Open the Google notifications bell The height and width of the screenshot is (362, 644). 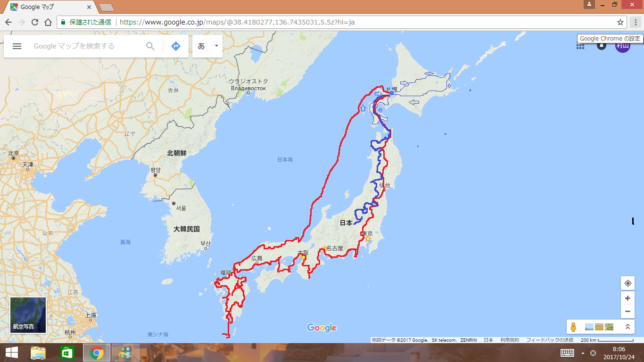point(602,46)
